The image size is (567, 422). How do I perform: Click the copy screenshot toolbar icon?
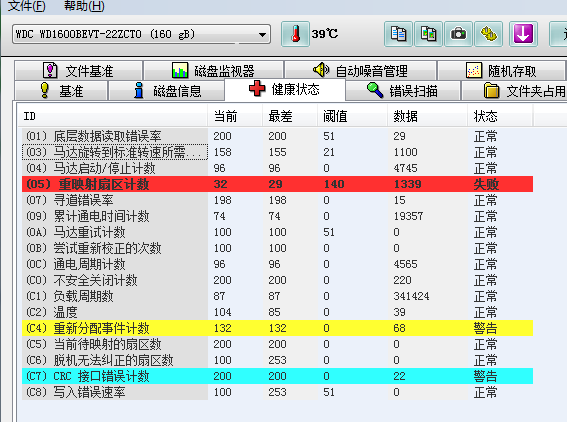[x=429, y=34]
